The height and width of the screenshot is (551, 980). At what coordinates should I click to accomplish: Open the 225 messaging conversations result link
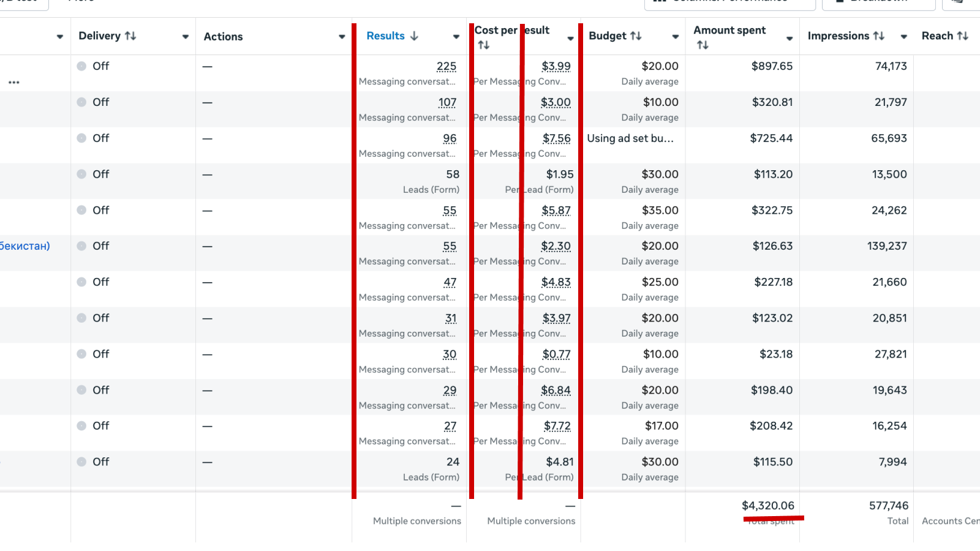[447, 66]
